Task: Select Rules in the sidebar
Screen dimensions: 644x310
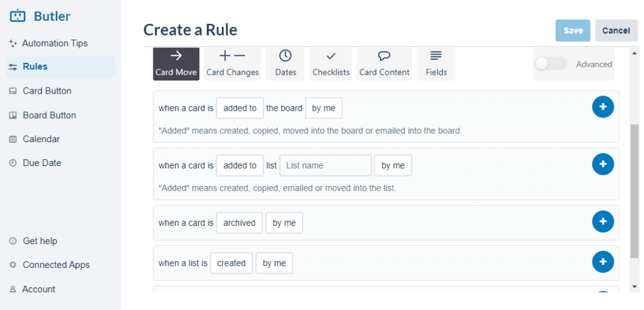Action: tap(60, 67)
